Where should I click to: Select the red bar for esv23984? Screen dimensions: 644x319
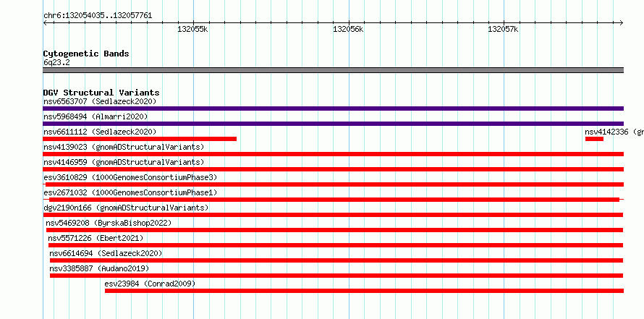pos(364,291)
